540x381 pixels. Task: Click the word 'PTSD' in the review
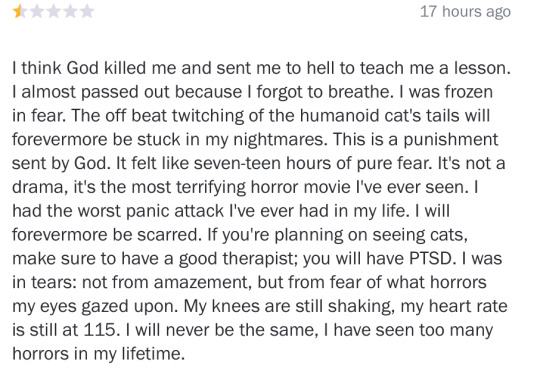[430, 258]
